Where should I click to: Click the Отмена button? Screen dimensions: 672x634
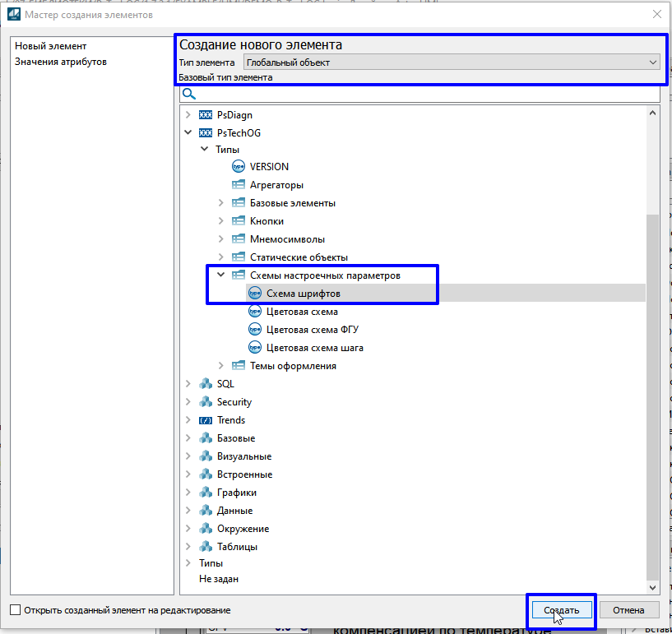[x=628, y=610]
